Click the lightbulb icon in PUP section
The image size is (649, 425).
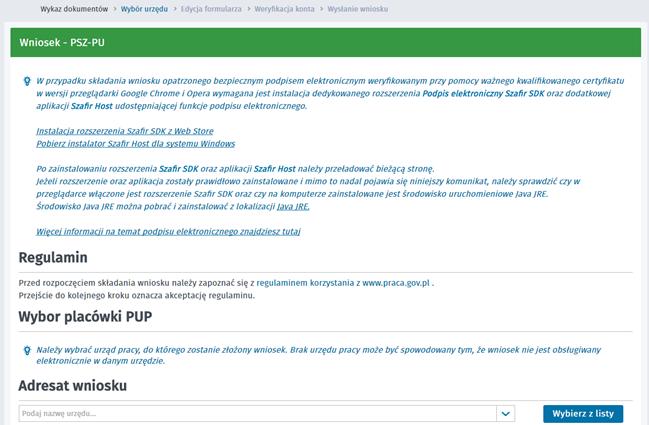27,351
